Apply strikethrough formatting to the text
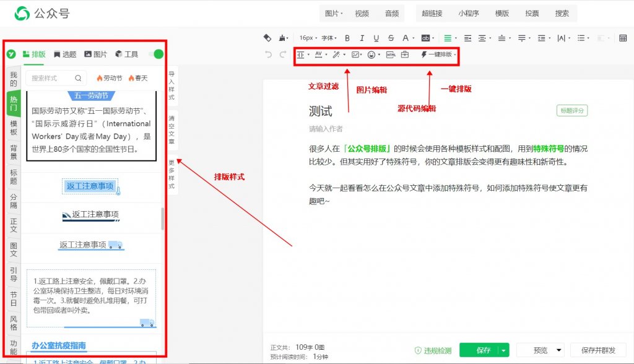The image size is (634, 364). click(x=391, y=38)
